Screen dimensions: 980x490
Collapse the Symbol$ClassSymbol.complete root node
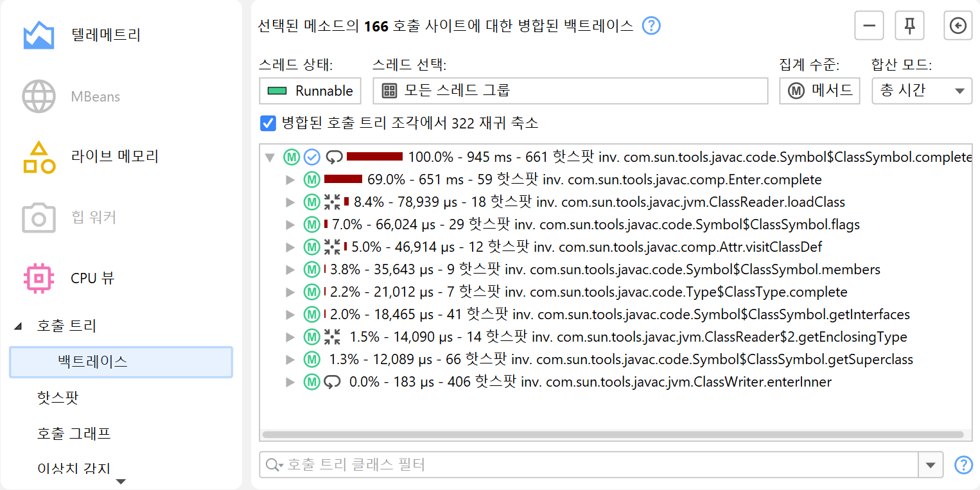(x=270, y=157)
